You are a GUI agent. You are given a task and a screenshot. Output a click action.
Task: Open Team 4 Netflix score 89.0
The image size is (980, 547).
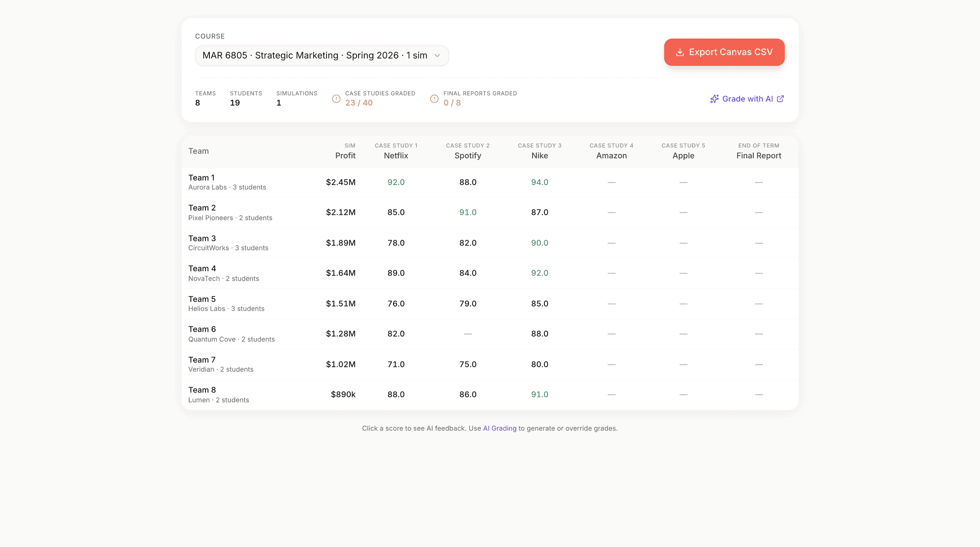point(396,273)
